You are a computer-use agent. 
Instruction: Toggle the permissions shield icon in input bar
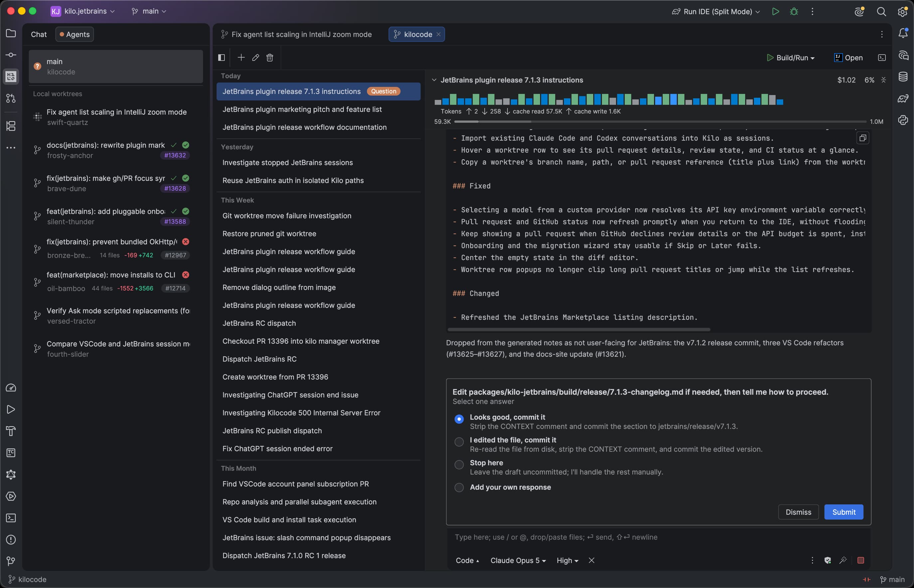[827, 560]
